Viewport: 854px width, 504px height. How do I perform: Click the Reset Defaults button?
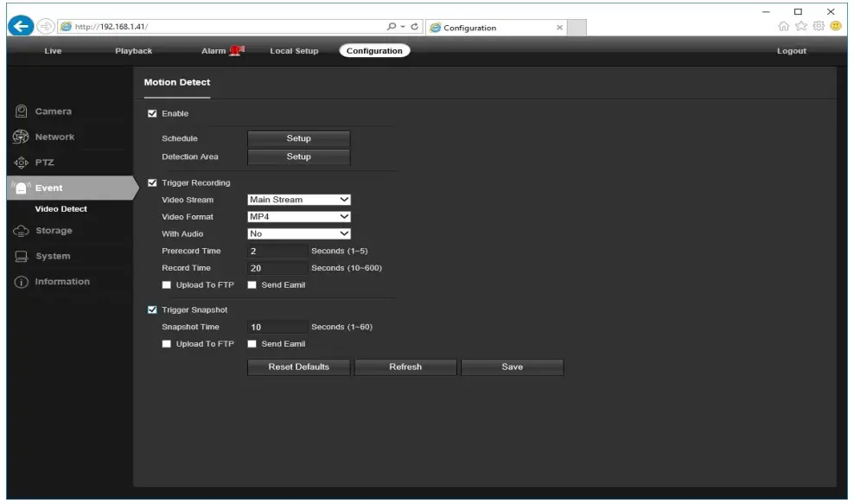tap(299, 367)
